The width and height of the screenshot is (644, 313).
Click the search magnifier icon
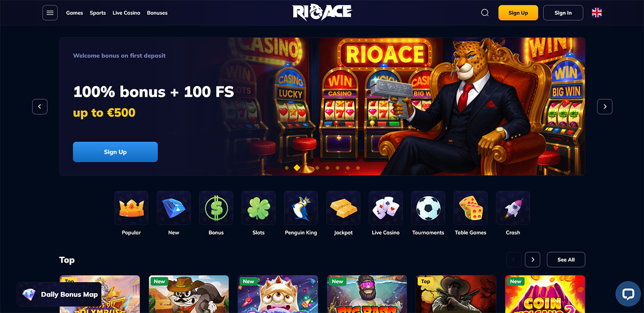tap(485, 13)
